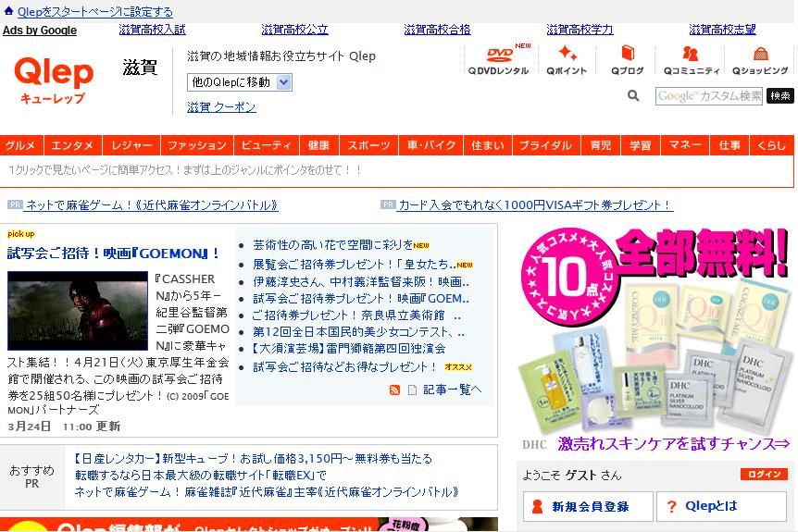798x532 pixels.
Task: Select the スポーツ category tab
Action: (369, 145)
